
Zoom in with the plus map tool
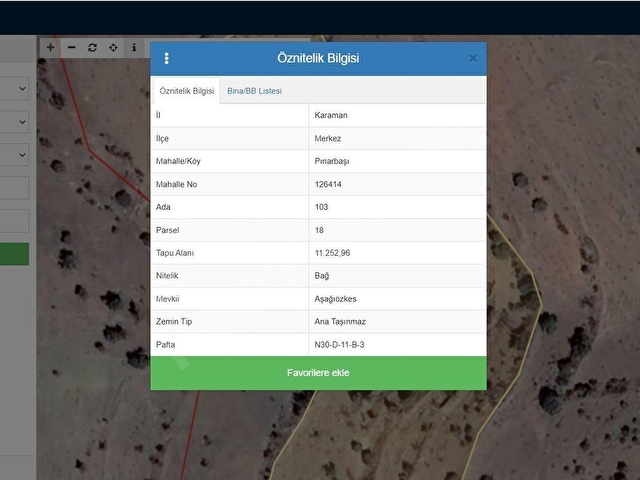[51, 47]
